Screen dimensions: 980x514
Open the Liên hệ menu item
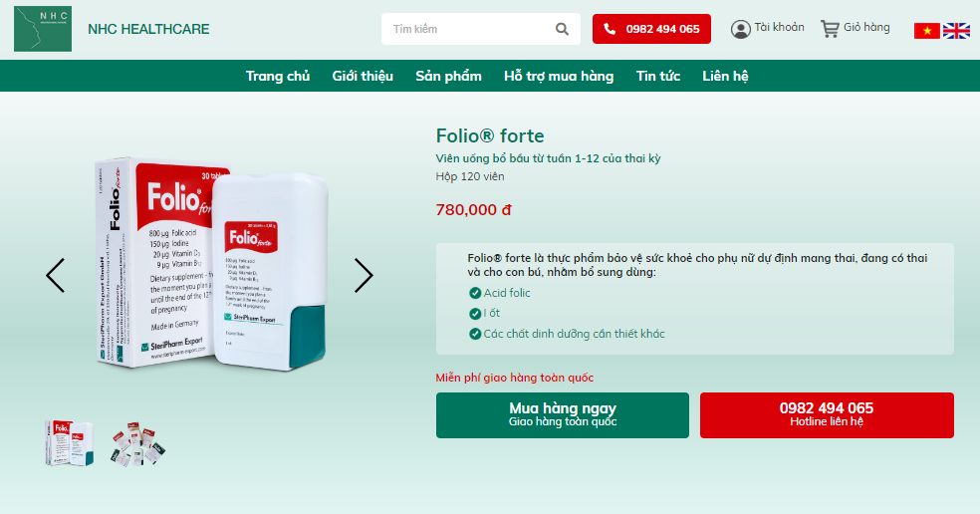[725, 76]
